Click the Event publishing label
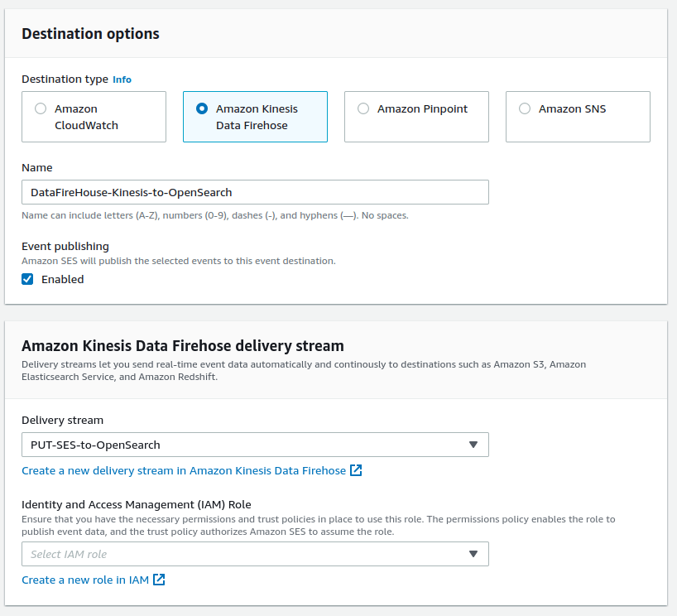This screenshot has height=616, width=677. coord(65,246)
